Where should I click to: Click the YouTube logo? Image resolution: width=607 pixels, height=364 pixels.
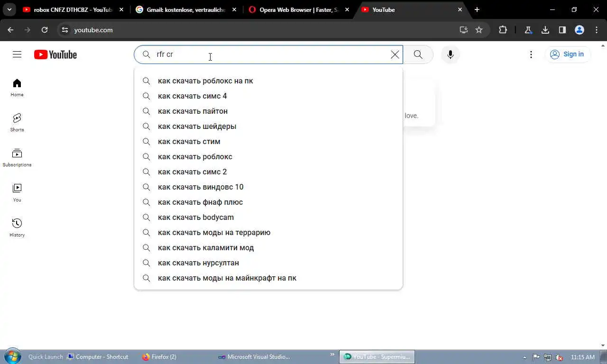pos(55,55)
